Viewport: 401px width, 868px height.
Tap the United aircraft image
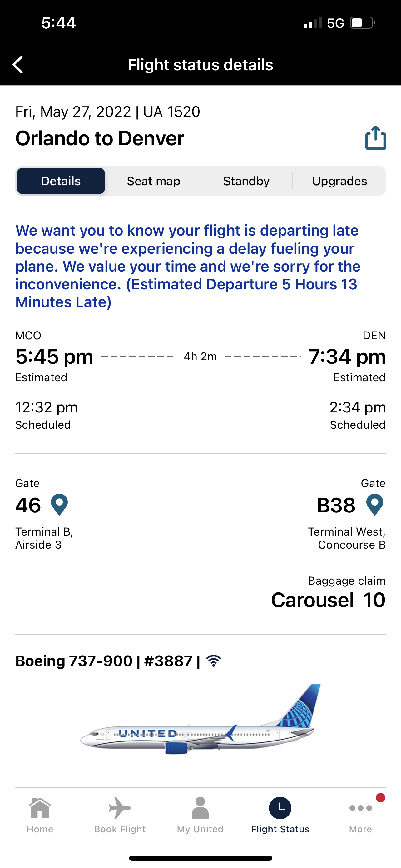tap(200, 719)
